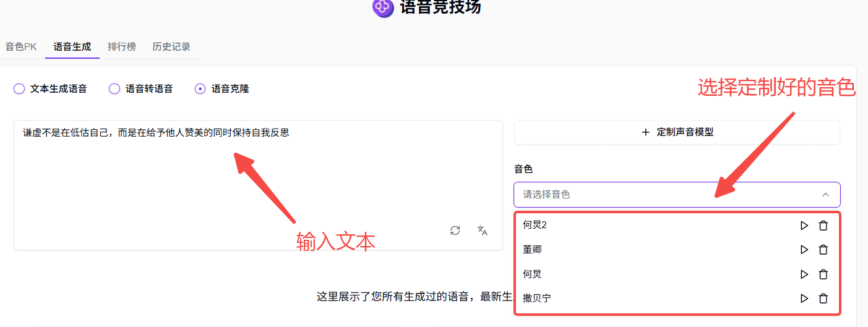Image resolution: width=868 pixels, height=327 pixels.
Task: Select the 文本生成语音 radio option
Action: pos(19,89)
